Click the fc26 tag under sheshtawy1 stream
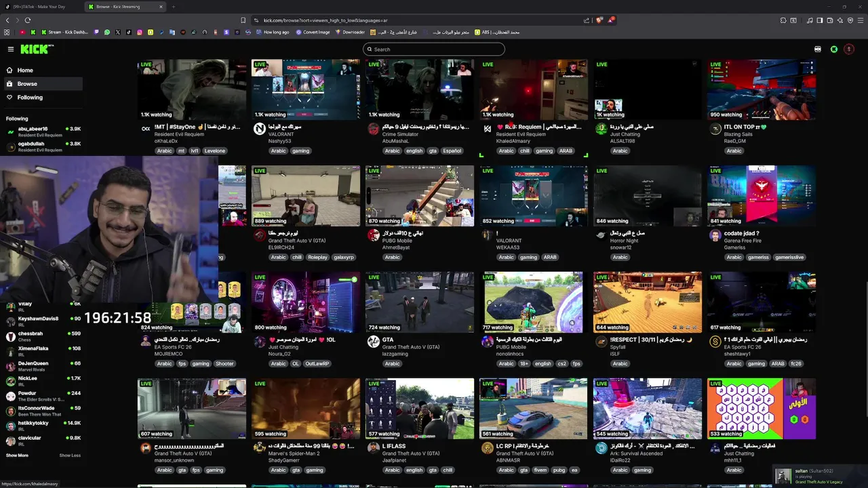This screenshot has width=868, height=488. point(796,364)
